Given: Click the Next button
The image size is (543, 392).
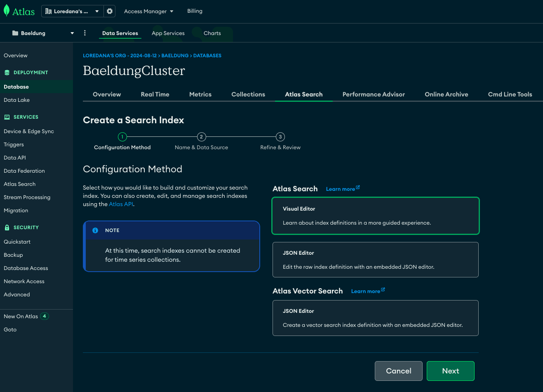Looking at the screenshot, I should click(x=451, y=371).
